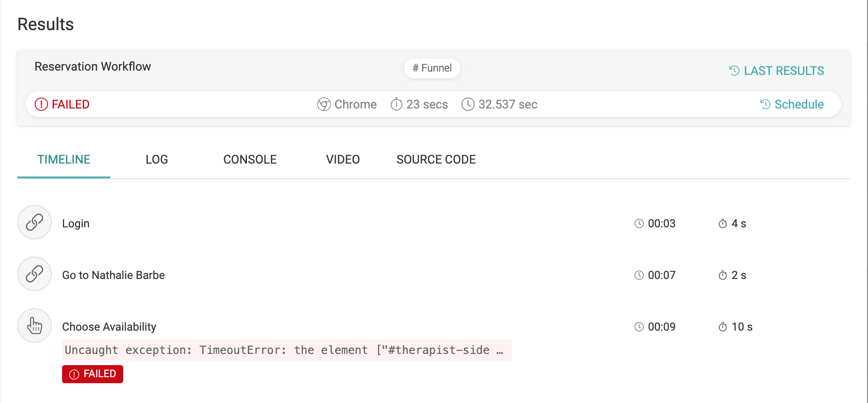Screen dimensions: 868x403
Task: Switch to the VIDEO tab
Action: [x=343, y=159]
